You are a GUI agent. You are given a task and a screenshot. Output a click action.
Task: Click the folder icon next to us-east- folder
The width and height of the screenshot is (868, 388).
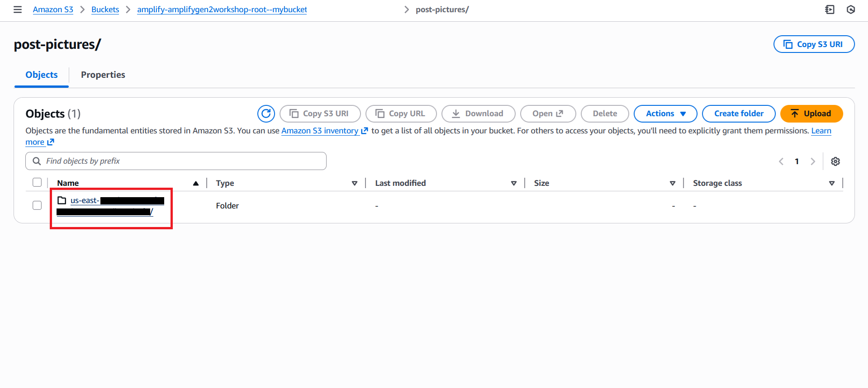(62, 200)
